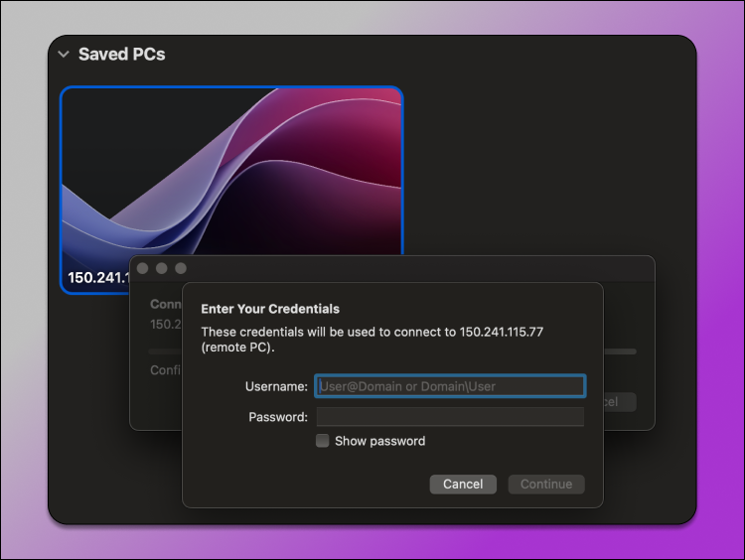Screen dimensions: 745x560
Task: Click the Password: label
Action: coord(278,417)
